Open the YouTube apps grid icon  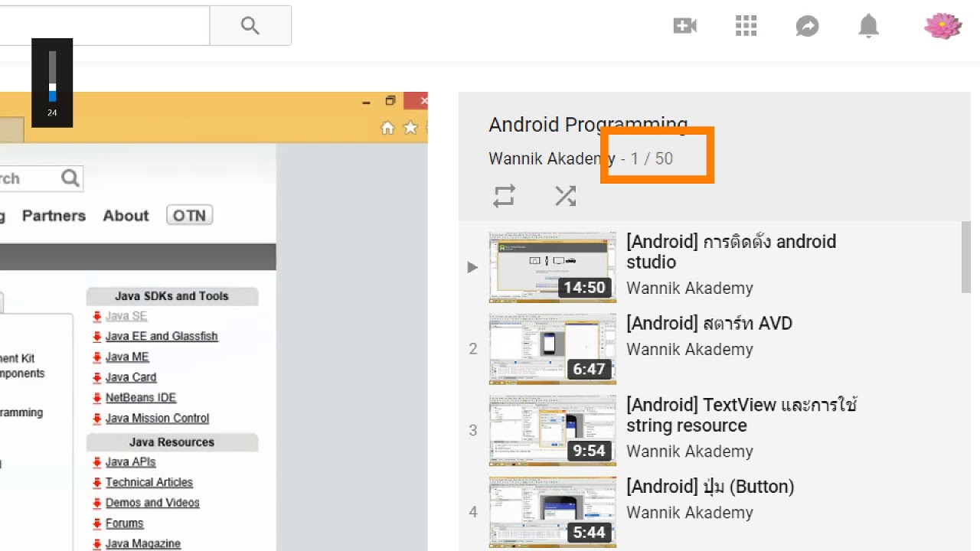coord(746,26)
